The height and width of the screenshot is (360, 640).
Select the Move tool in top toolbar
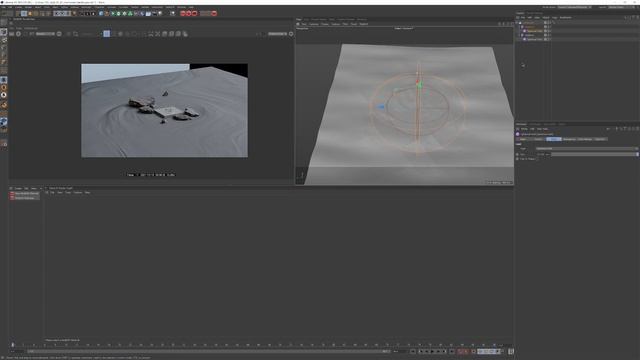pos(24,13)
